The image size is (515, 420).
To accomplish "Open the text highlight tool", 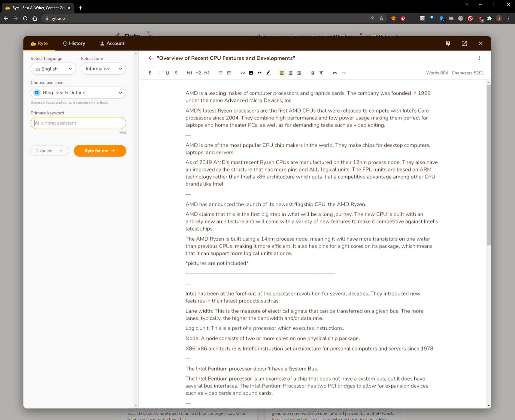I will click(x=268, y=73).
